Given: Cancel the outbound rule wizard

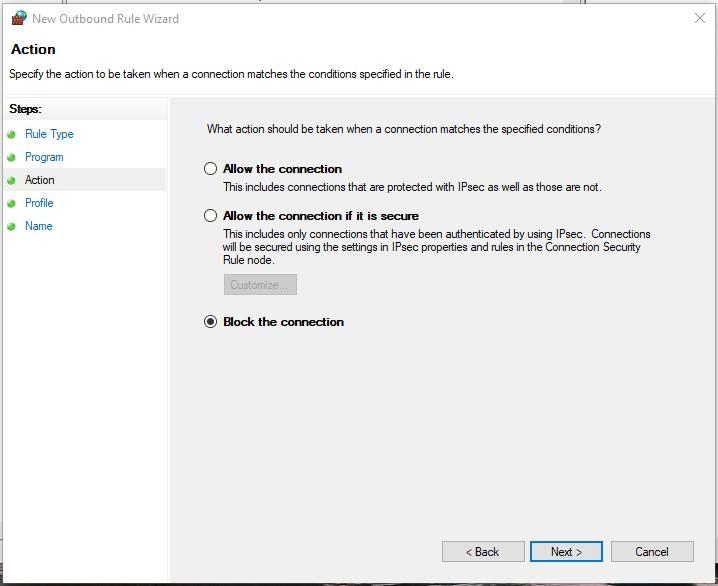Looking at the screenshot, I should (652, 552).
